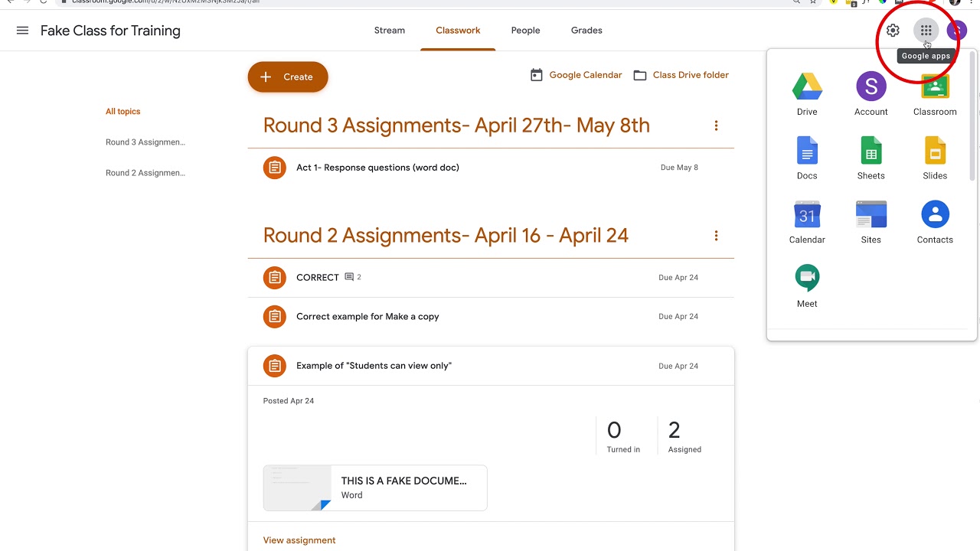Open Round 3 Assignments topic heading
Viewport: 980px width, 551px height.
click(456, 126)
